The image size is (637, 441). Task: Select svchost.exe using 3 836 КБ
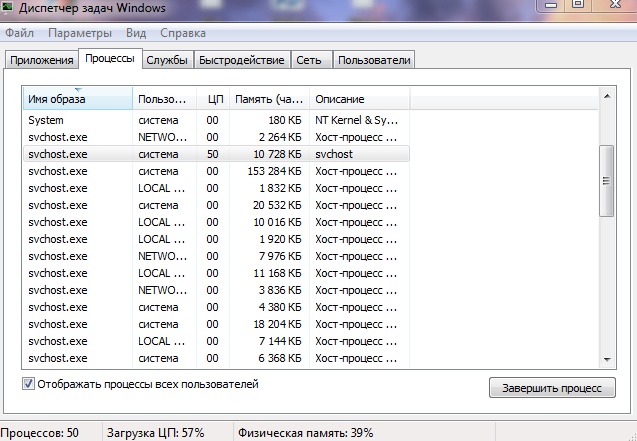tap(216, 290)
